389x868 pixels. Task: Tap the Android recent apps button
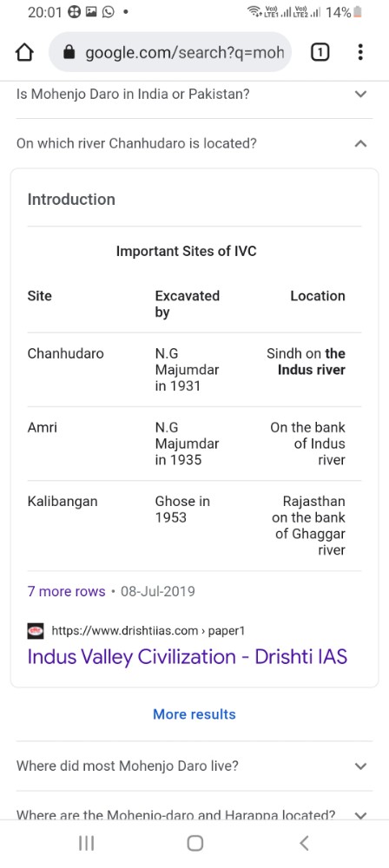87,843
